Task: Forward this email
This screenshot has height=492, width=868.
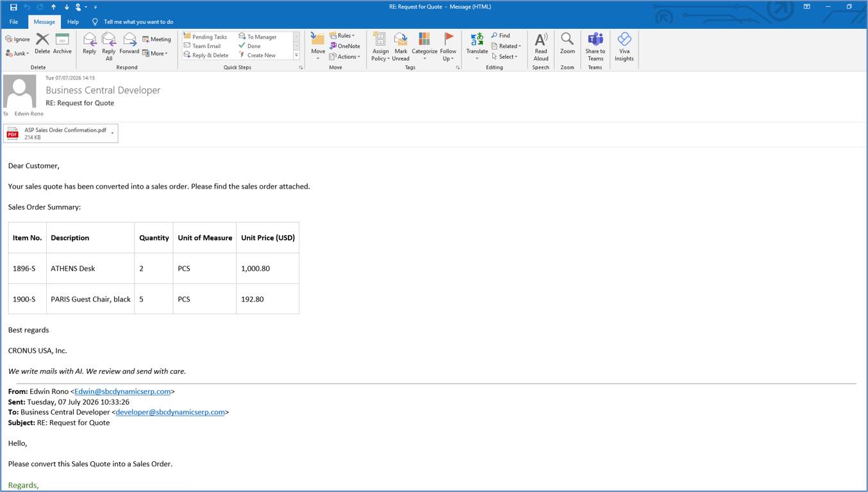Action: 129,44
